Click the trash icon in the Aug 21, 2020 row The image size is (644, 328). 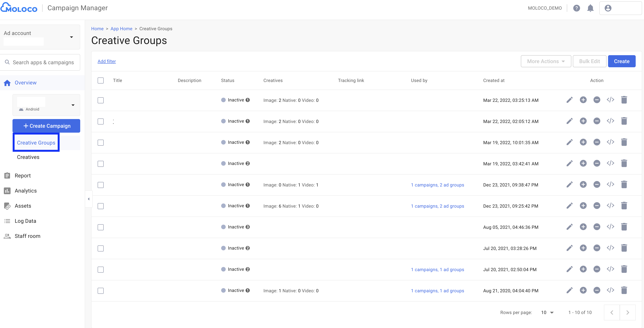pyautogui.click(x=624, y=290)
